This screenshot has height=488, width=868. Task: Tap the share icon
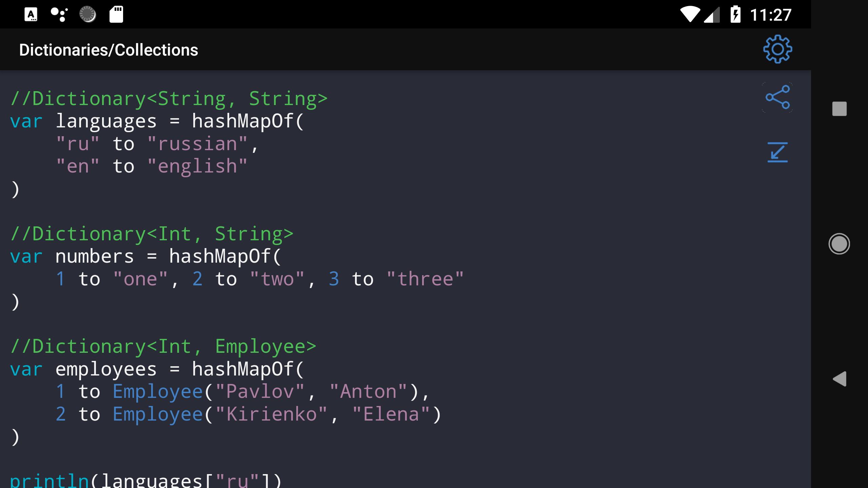tap(777, 97)
